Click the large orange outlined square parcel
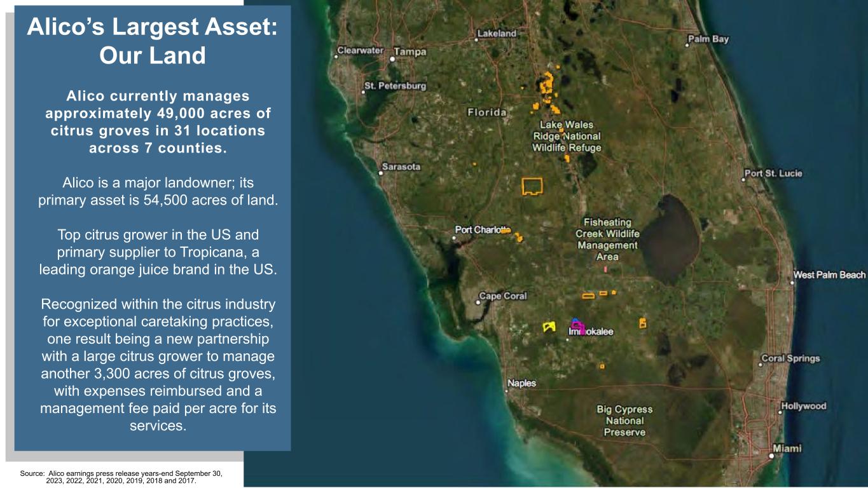The height and width of the screenshot is (488, 868). pos(533,186)
